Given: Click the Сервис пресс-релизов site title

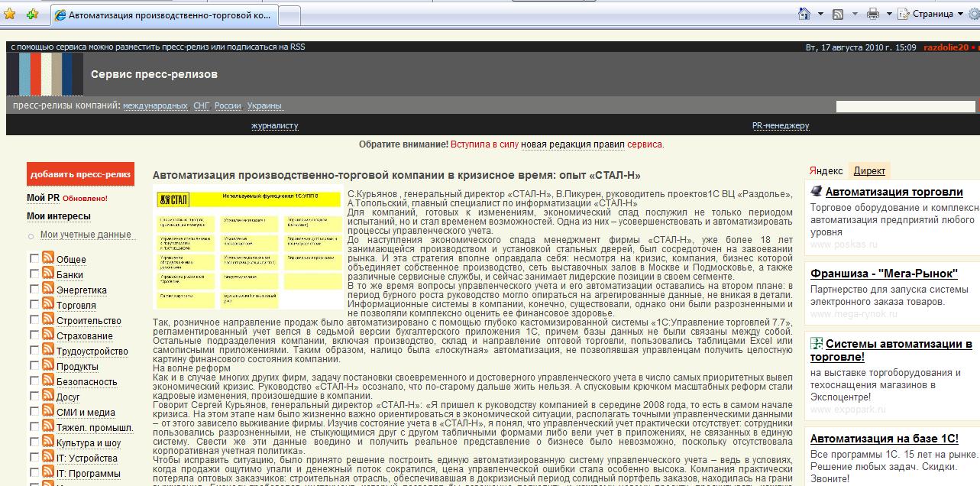Looking at the screenshot, I should [x=154, y=74].
